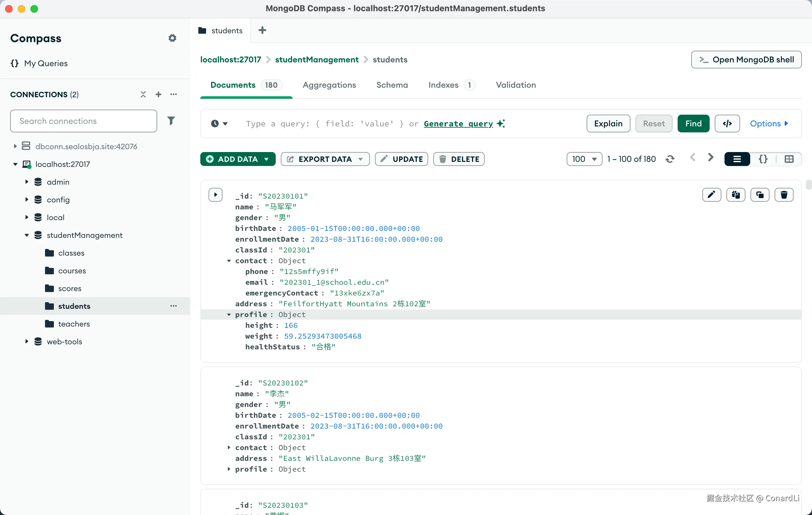Image resolution: width=812 pixels, height=515 pixels.
Task: Select the list view mode
Action: 737,159
